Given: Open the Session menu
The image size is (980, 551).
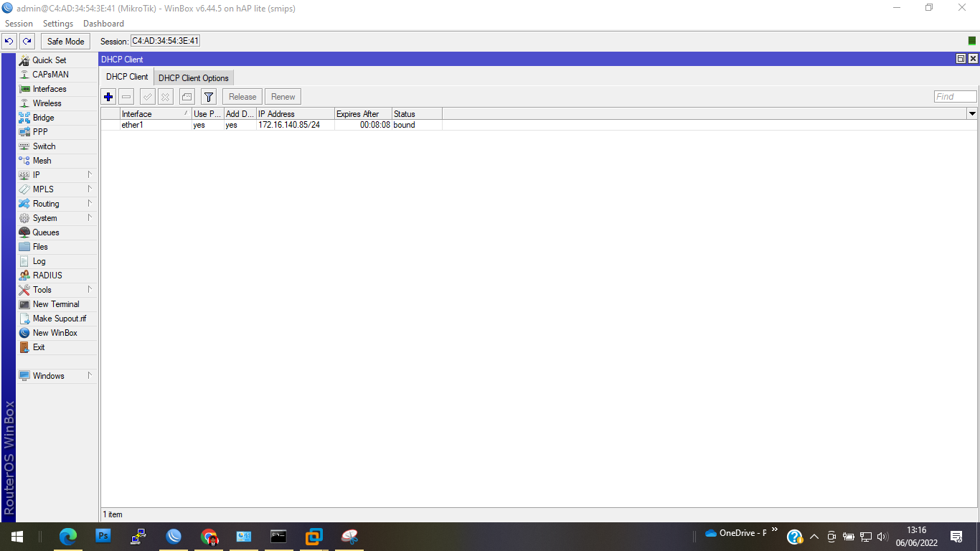Looking at the screenshot, I should [19, 24].
